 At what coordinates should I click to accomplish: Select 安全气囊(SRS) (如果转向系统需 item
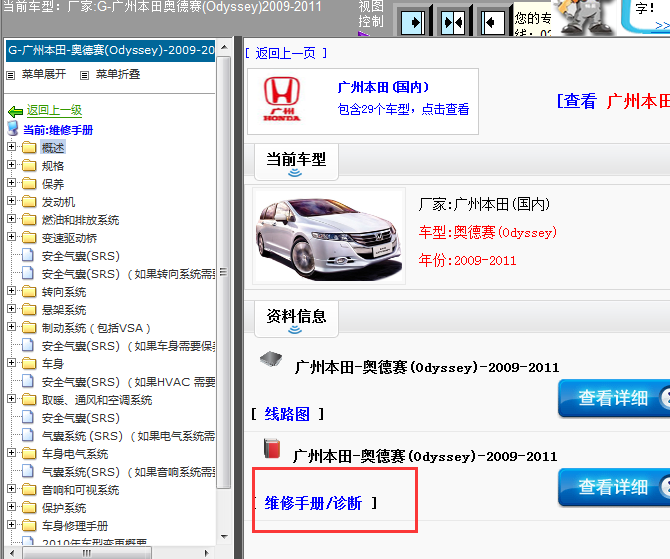pos(128,274)
